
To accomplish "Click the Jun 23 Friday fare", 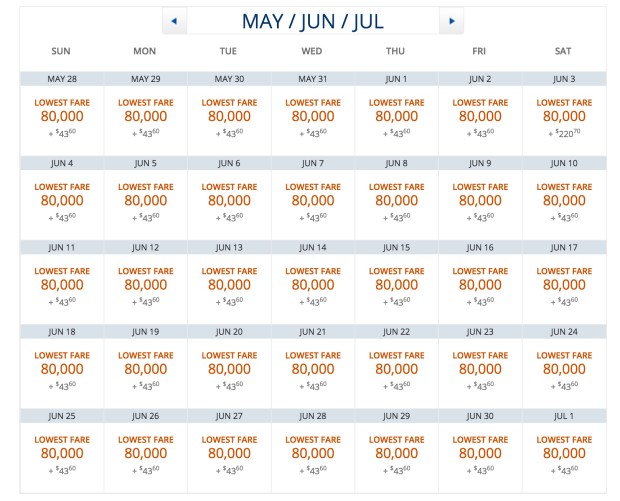I will [479, 369].
